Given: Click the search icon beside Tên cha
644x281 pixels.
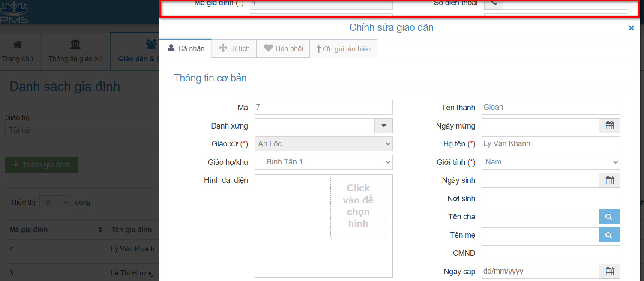Looking at the screenshot, I should pyautogui.click(x=609, y=216).
